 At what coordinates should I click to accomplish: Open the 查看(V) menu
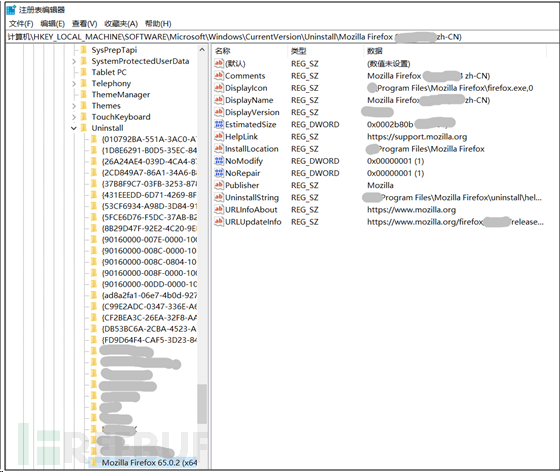(85, 24)
